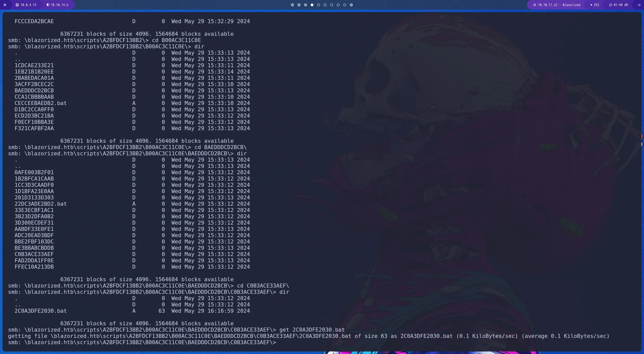Open the app launcher grid icon
The image size is (644, 354).
5,5
